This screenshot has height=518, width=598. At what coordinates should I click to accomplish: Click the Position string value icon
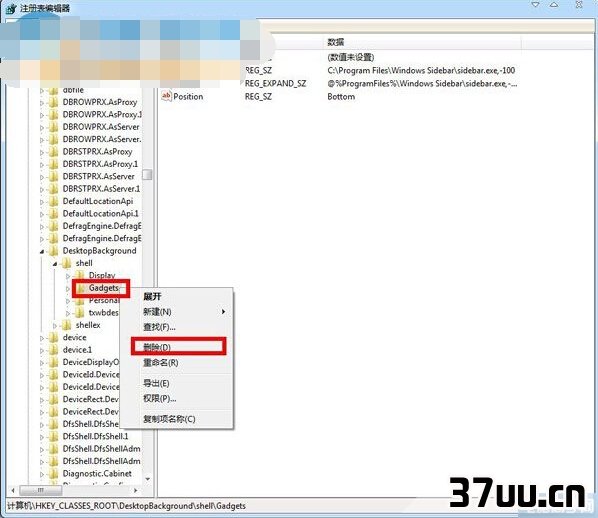[166, 96]
